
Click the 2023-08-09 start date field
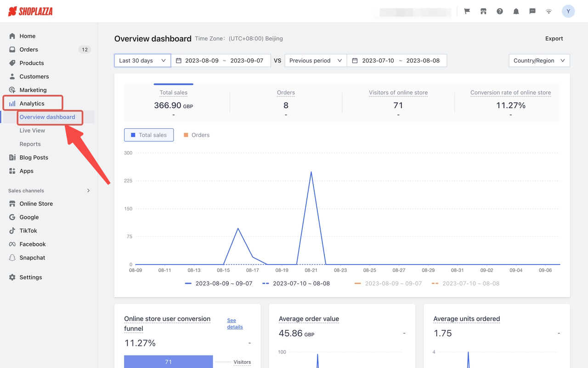coord(202,61)
